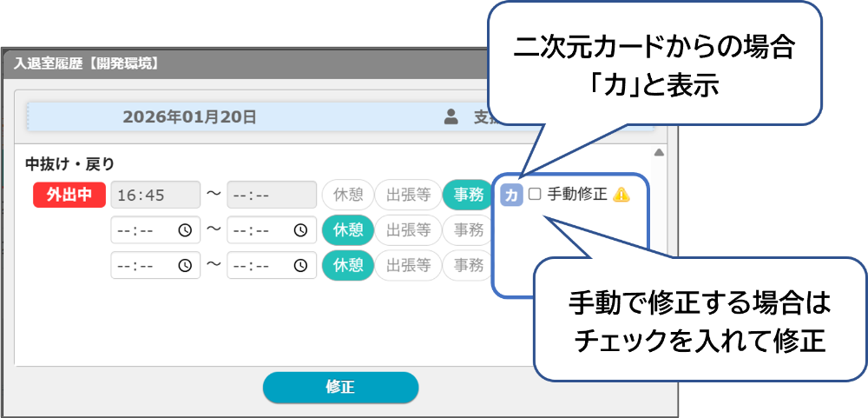
Task: Click the user profile icon in date header
Action: 450,117
